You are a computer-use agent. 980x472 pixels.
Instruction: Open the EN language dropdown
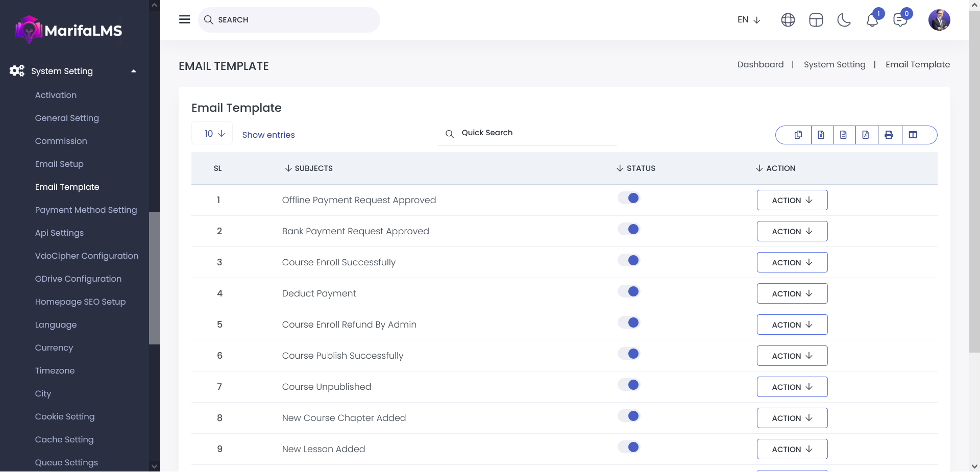click(x=749, y=20)
